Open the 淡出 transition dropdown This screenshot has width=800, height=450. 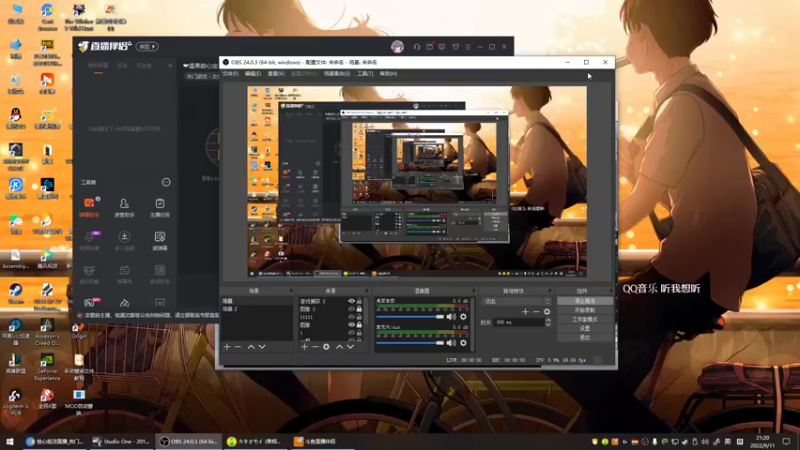516,302
